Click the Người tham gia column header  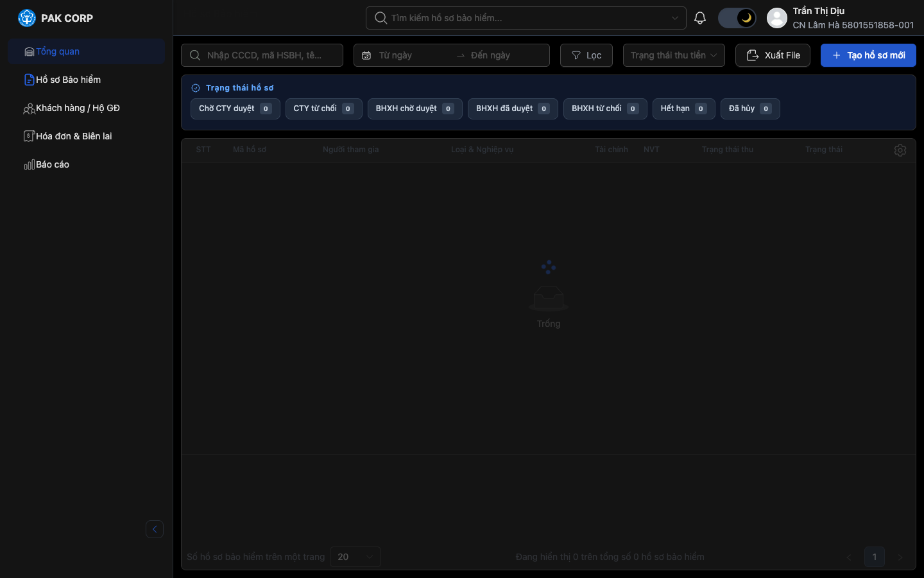point(351,150)
